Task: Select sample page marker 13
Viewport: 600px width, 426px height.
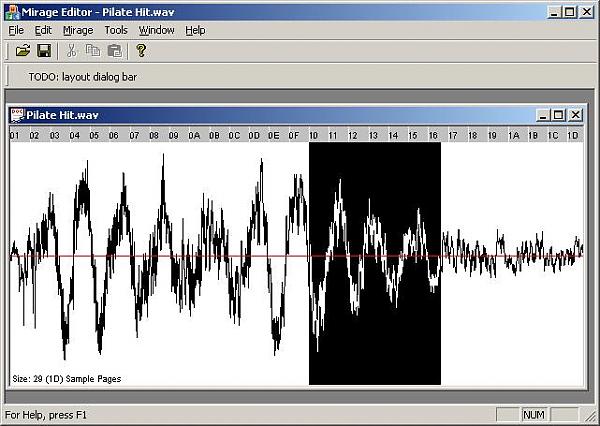Action: coord(373,135)
